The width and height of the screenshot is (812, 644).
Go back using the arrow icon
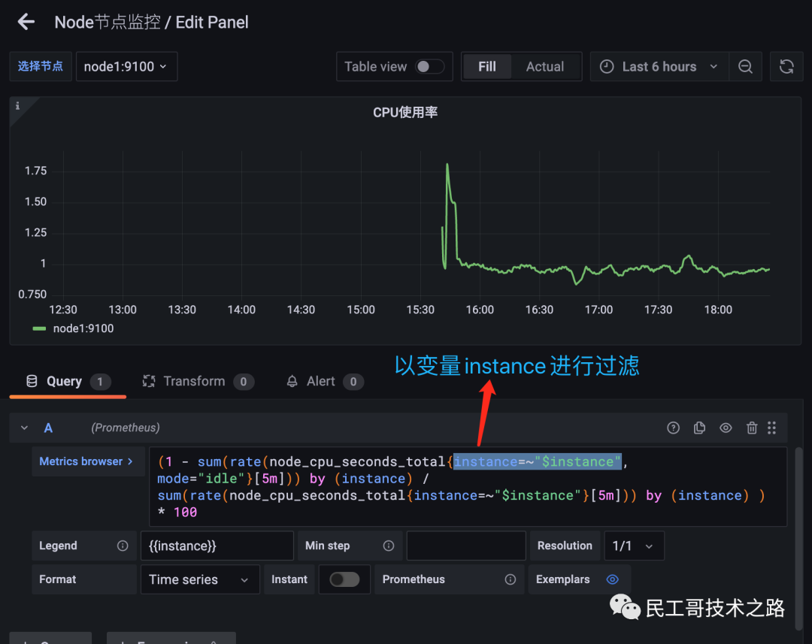click(x=26, y=22)
